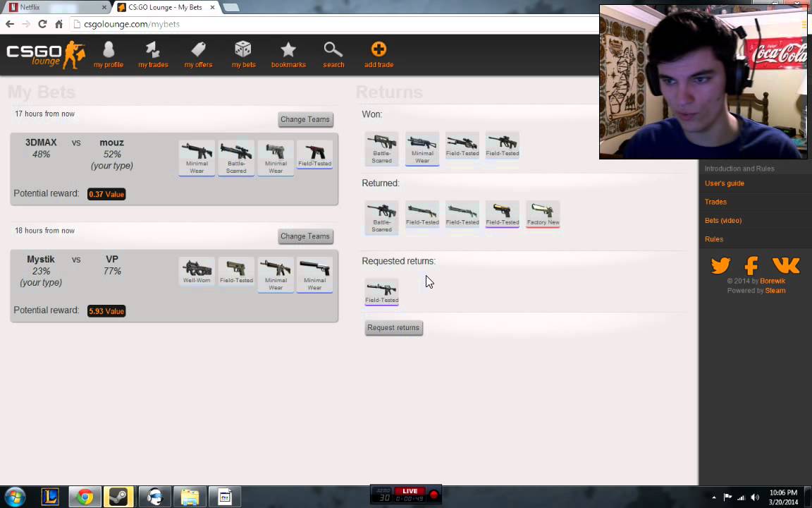
Task: Select red Field-Tested pistol in mouz bet
Action: click(x=315, y=155)
